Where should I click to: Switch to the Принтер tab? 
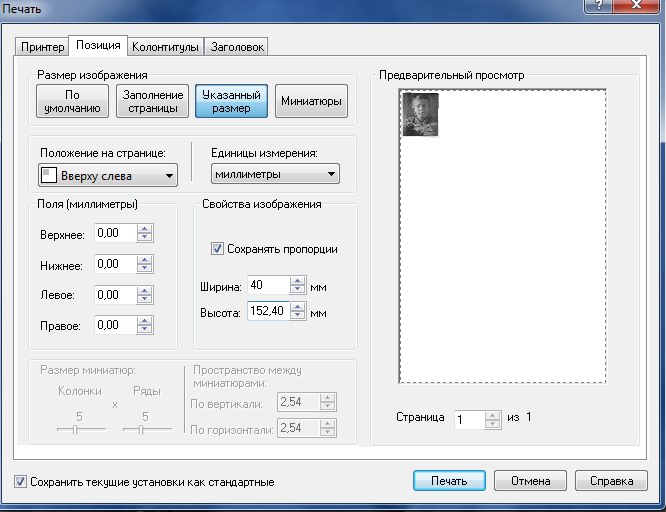(x=42, y=47)
